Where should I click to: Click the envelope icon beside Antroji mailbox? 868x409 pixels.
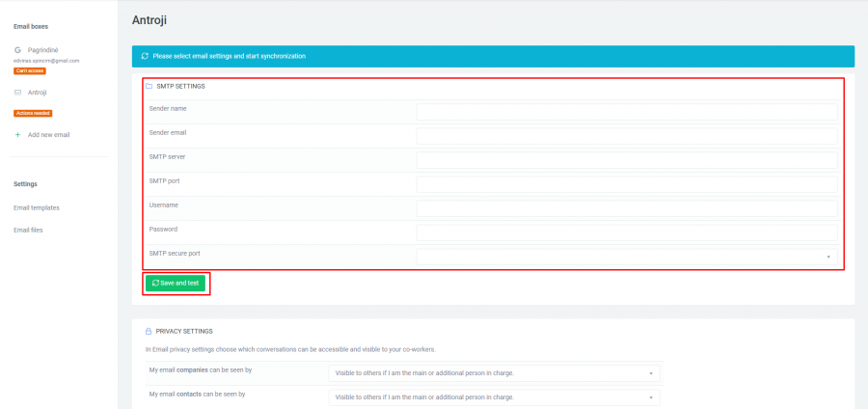(x=17, y=93)
